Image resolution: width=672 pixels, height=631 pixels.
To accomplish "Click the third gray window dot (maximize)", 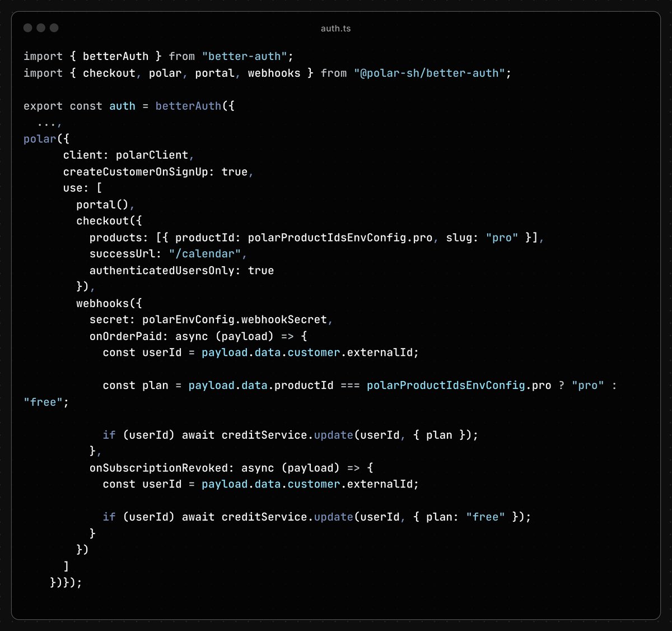I will click(x=54, y=27).
